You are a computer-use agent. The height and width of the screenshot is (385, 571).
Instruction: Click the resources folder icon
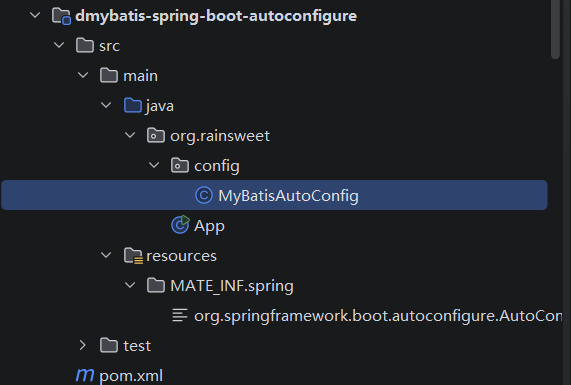(133, 255)
